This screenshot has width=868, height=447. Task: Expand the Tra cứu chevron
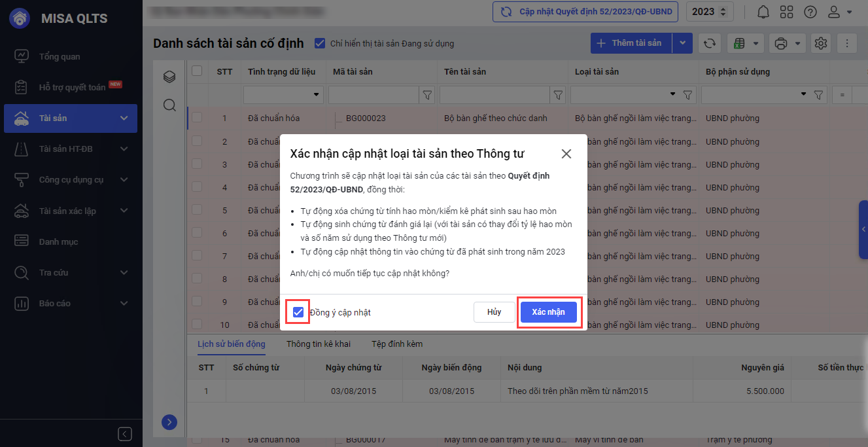(124, 272)
